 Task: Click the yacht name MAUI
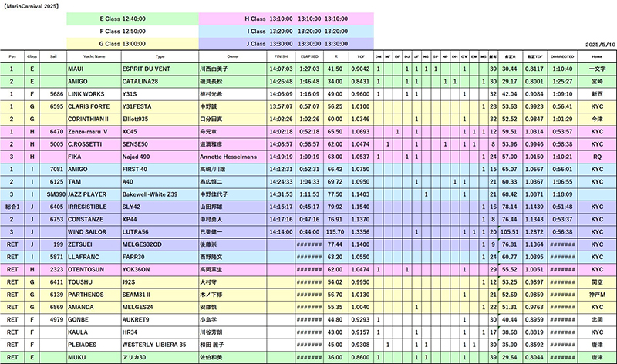[76, 69]
